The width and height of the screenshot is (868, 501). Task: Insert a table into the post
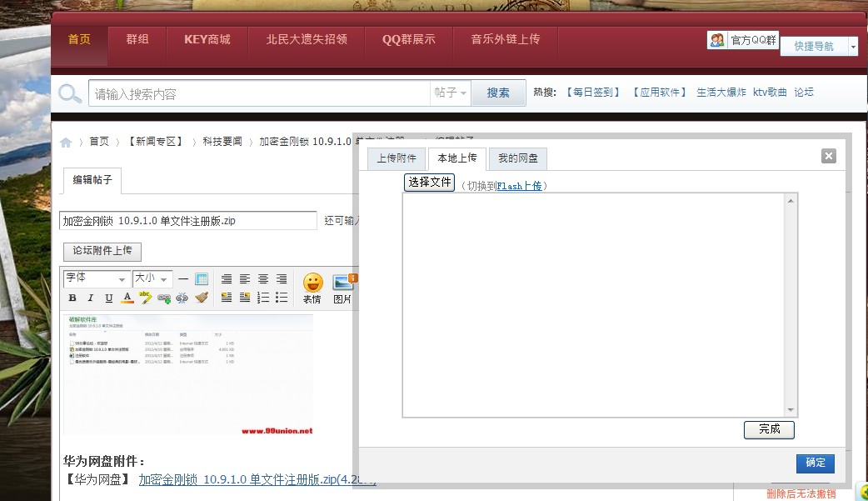tap(200, 278)
